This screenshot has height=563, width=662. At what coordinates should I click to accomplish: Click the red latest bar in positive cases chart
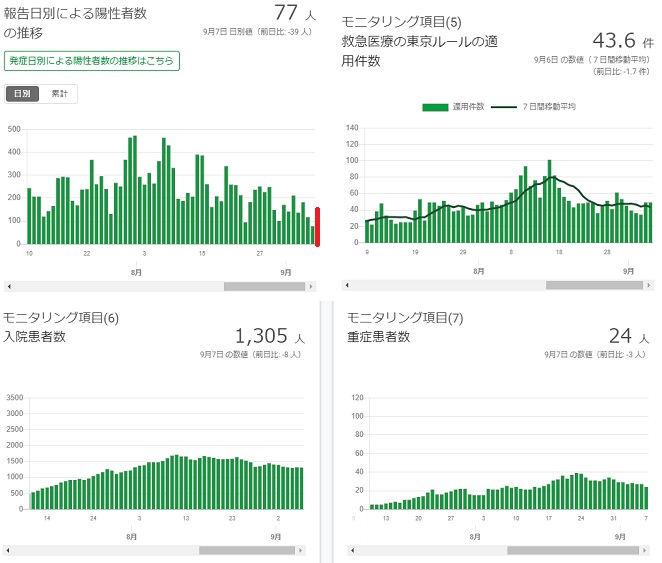[317, 227]
